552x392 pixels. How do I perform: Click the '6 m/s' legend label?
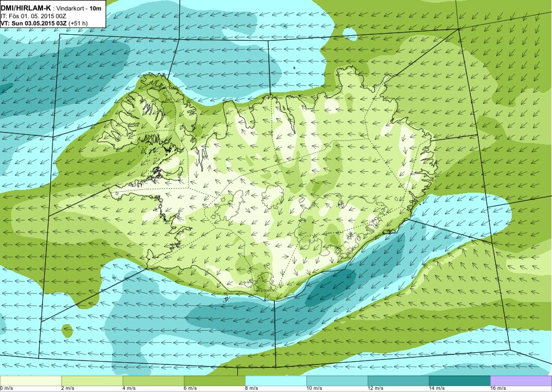coord(190,389)
